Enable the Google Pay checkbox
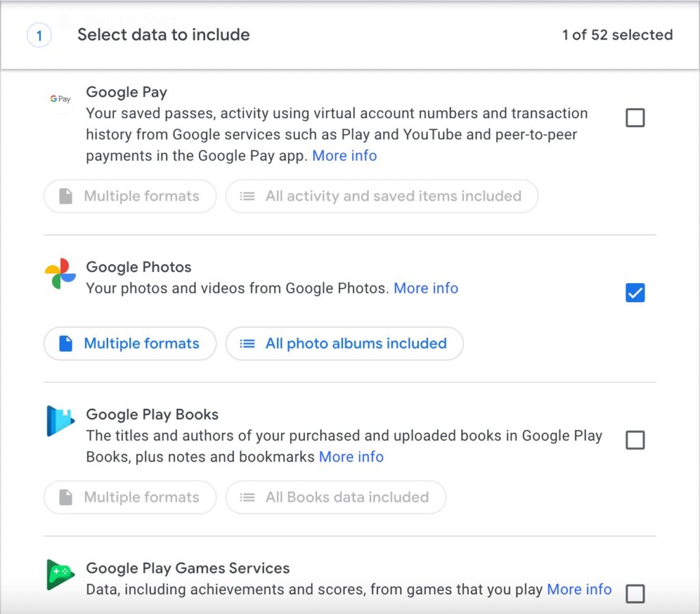700x614 pixels. coord(635,118)
